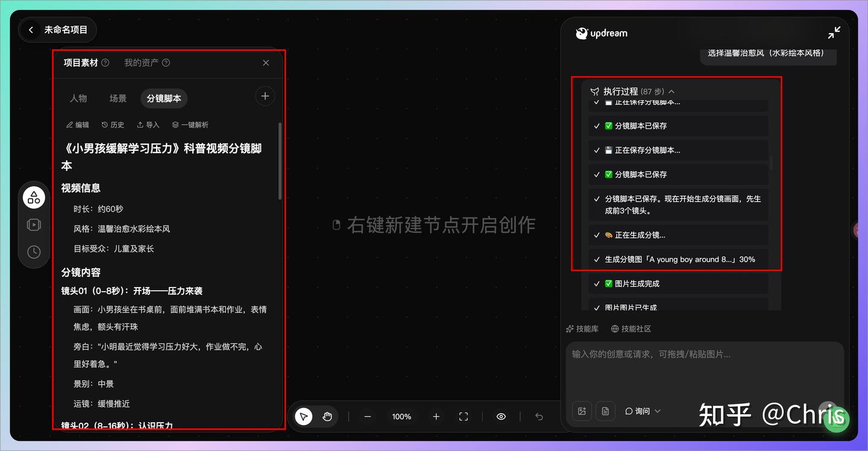
Task: Open 技能库 skill library
Action: point(582,329)
